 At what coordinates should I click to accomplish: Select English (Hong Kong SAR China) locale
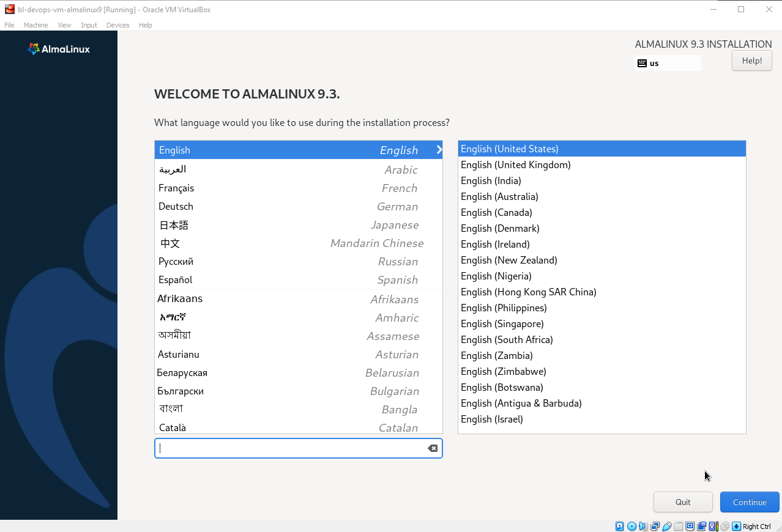point(602,292)
